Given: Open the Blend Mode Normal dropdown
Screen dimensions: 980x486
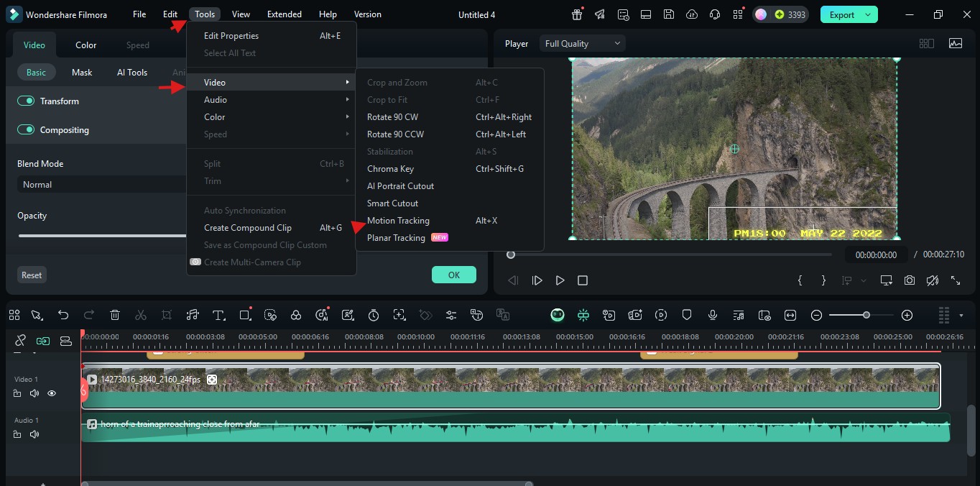Looking at the screenshot, I should [x=101, y=185].
